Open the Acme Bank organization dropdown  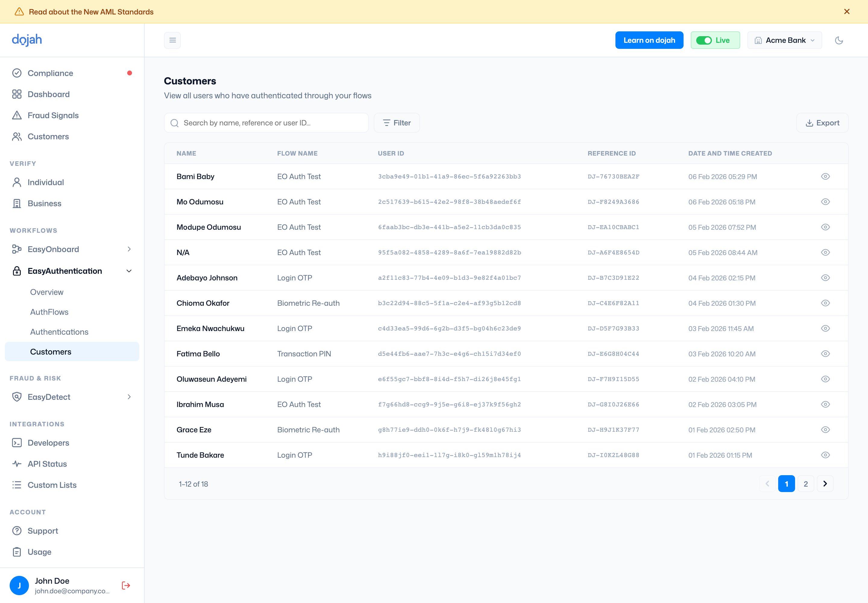[x=785, y=40]
